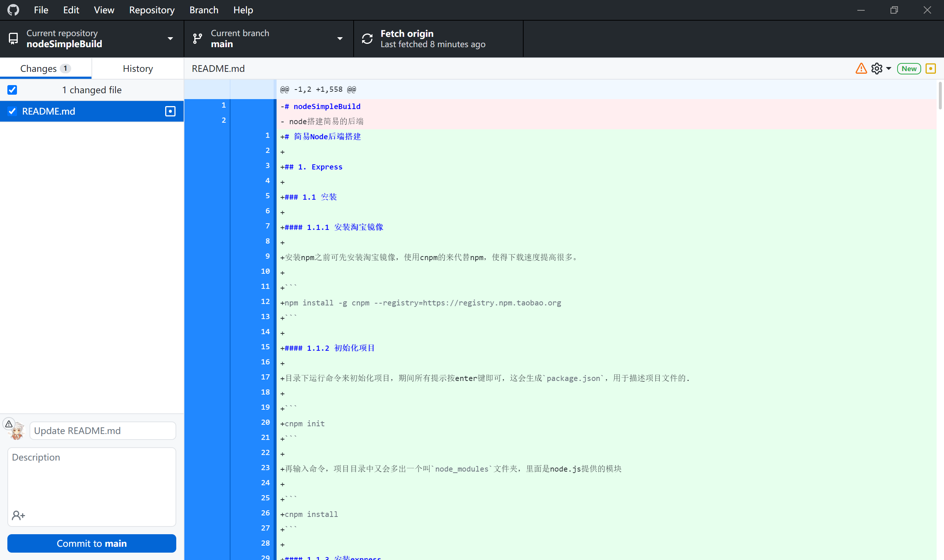Toggle the select-all changed files checkbox
The height and width of the screenshot is (560, 944).
pyautogui.click(x=12, y=90)
